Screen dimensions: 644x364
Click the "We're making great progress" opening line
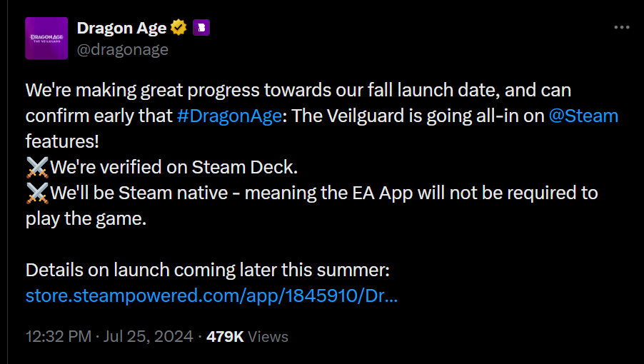pyautogui.click(x=143, y=91)
